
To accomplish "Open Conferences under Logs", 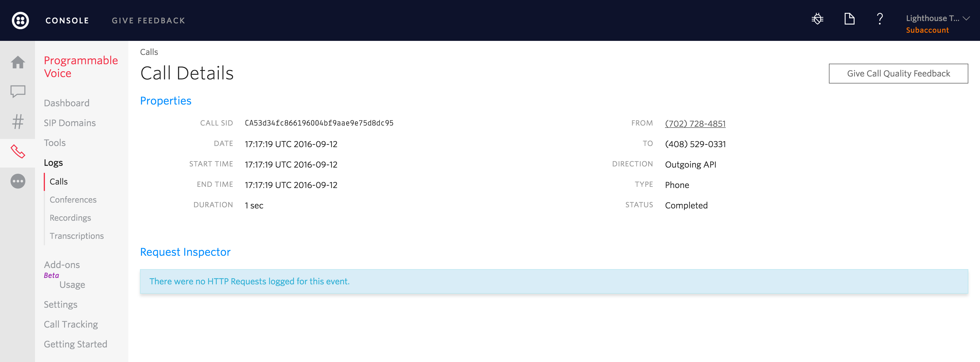I will point(73,200).
